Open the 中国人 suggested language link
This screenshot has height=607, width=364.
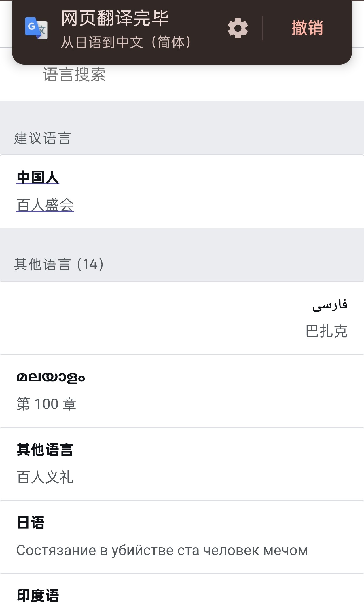coord(38,177)
